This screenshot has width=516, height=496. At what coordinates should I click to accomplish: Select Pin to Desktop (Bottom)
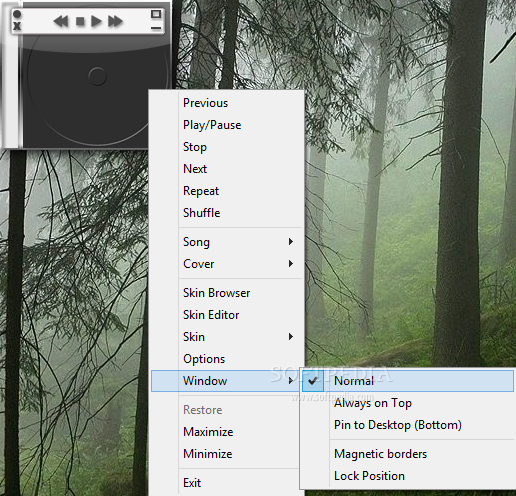408,425
